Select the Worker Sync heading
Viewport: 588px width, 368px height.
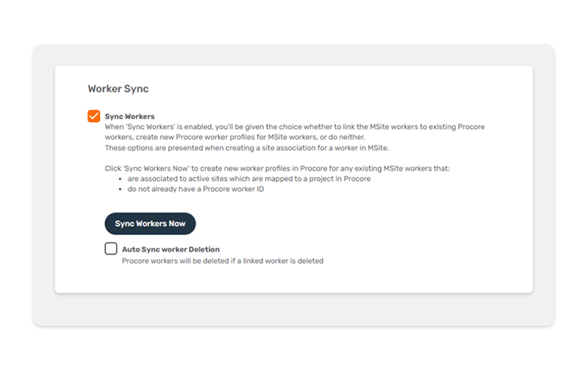tap(118, 88)
